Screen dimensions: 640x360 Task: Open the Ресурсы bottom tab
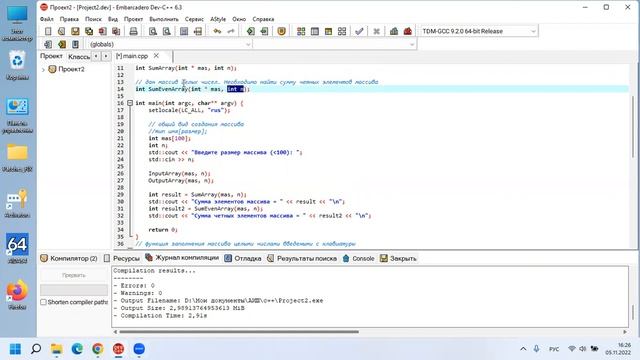click(x=122, y=258)
